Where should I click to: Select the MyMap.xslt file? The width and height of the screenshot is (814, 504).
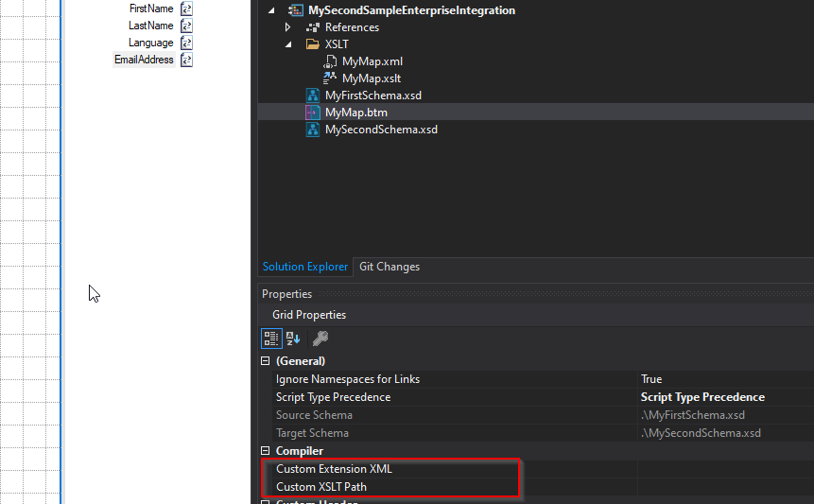371,78
